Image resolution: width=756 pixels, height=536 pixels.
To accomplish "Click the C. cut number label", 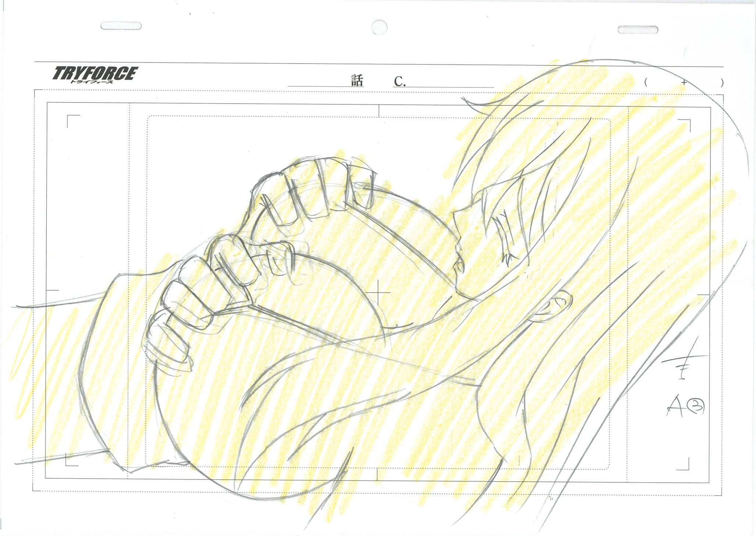I will pyautogui.click(x=400, y=81).
